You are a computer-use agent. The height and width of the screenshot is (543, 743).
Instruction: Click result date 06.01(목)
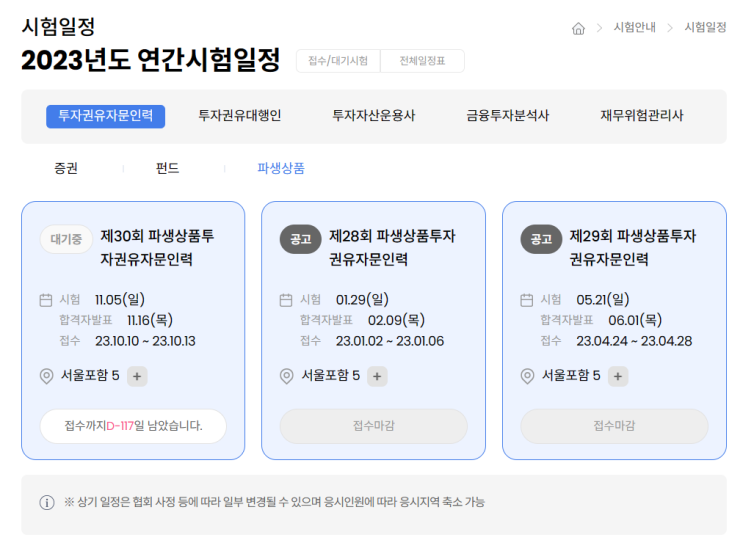pyautogui.click(x=635, y=320)
